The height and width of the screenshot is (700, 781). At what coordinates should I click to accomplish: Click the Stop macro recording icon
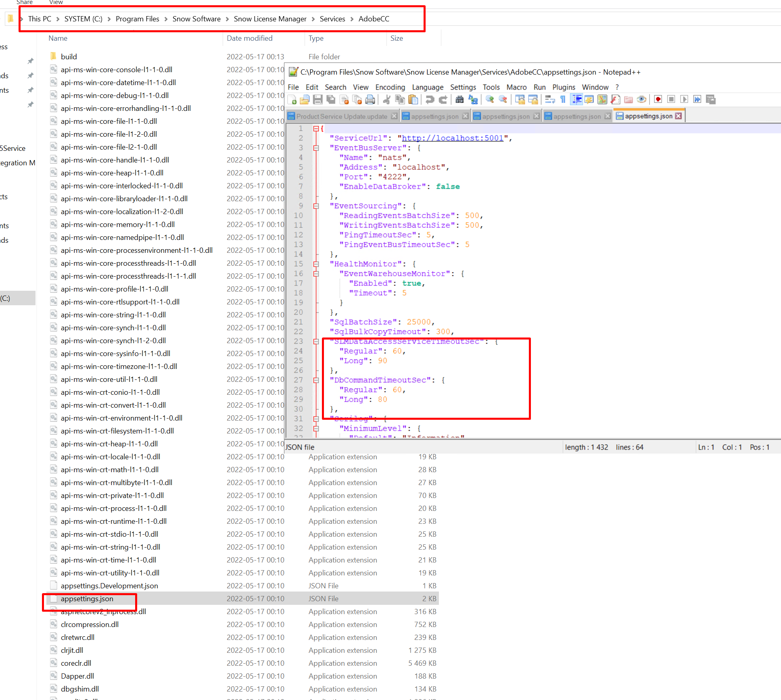(671, 100)
